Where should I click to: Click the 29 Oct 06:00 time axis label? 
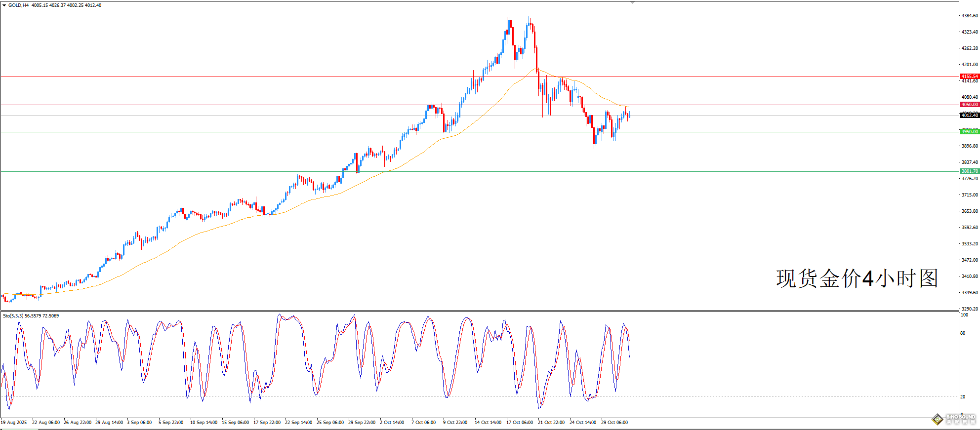(614, 423)
